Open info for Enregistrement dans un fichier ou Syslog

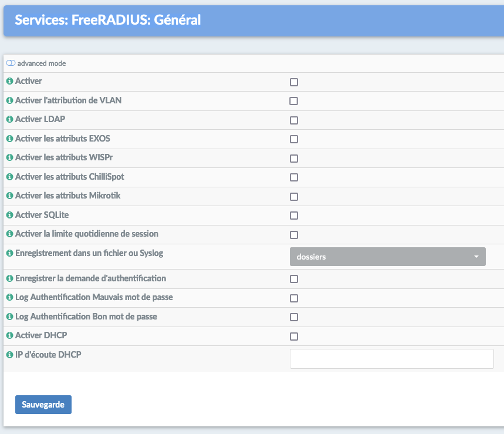9,253
